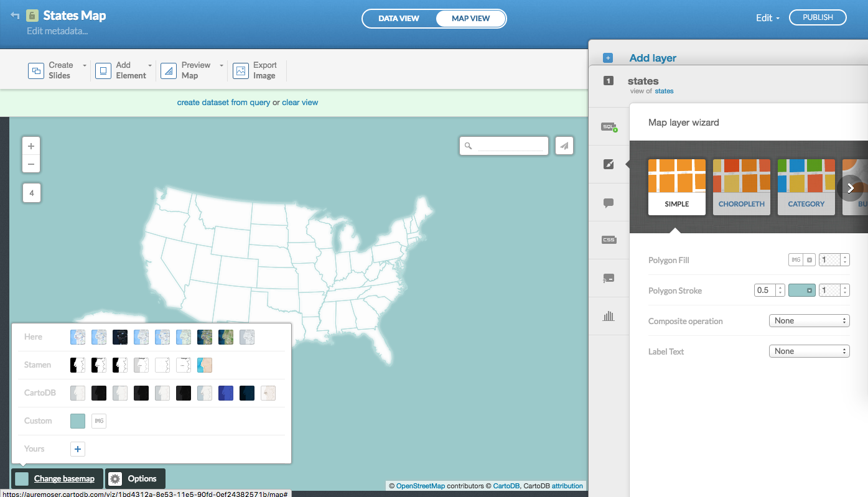Click the Export Image icon

(241, 70)
